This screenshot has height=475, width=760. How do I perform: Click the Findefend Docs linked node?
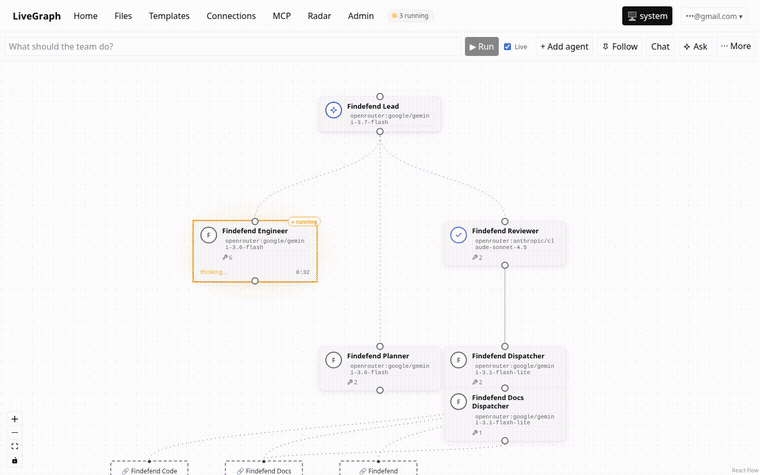264,468
